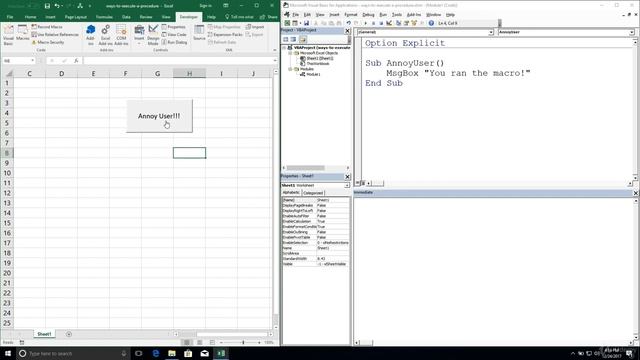This screenshot has width=640, height=360.
Task: Open the Properties object Sheet1 dropdown
Action: pos(347,185)
